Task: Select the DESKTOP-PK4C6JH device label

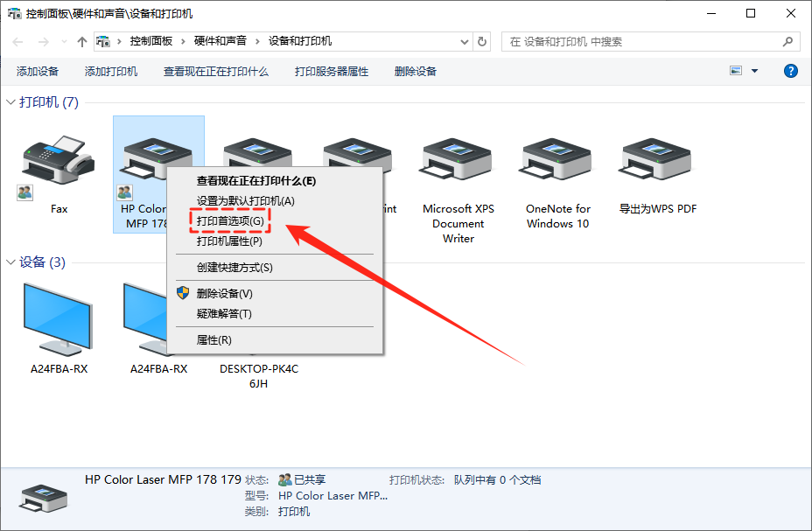Action: 259,376
